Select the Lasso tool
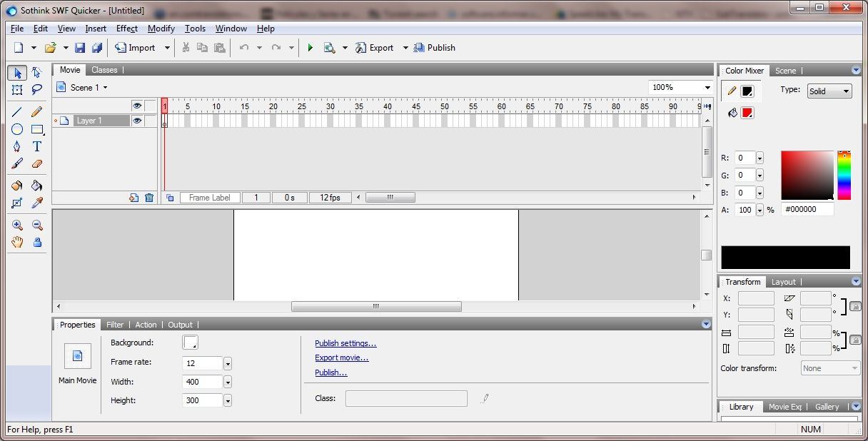The height and width of the screenshot is (441, 868). pyautogui.click(x=37, y=90)
